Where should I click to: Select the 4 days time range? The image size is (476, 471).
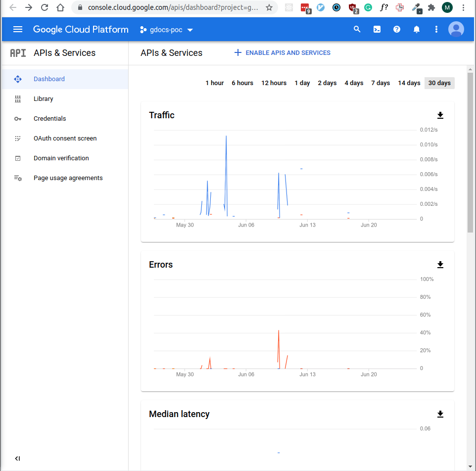point(354,83)
